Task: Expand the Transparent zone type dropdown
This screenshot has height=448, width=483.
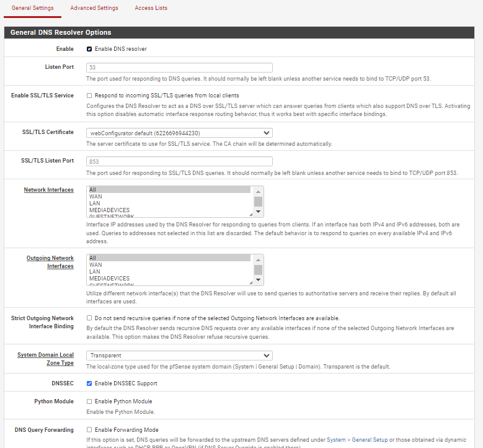Action: pos(179,356)
